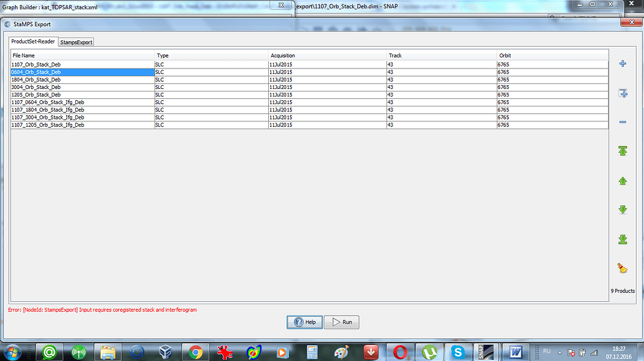Open Skype from taskbar
The image size is (644, 361).
click(x=458, y=352)
